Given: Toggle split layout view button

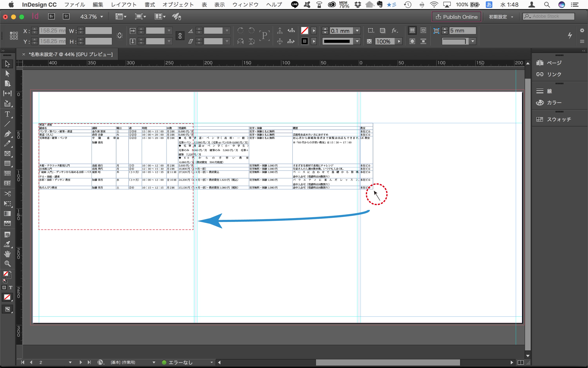Looking at the screenshot, I should (x=520, y=362).
